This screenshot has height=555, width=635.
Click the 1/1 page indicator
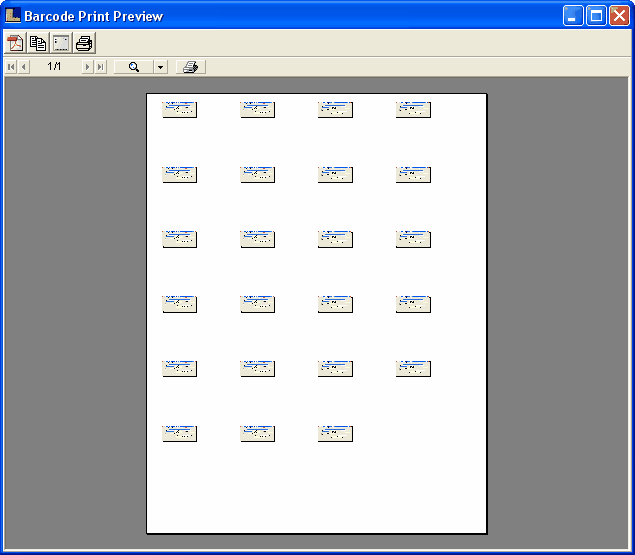(54, 66)
